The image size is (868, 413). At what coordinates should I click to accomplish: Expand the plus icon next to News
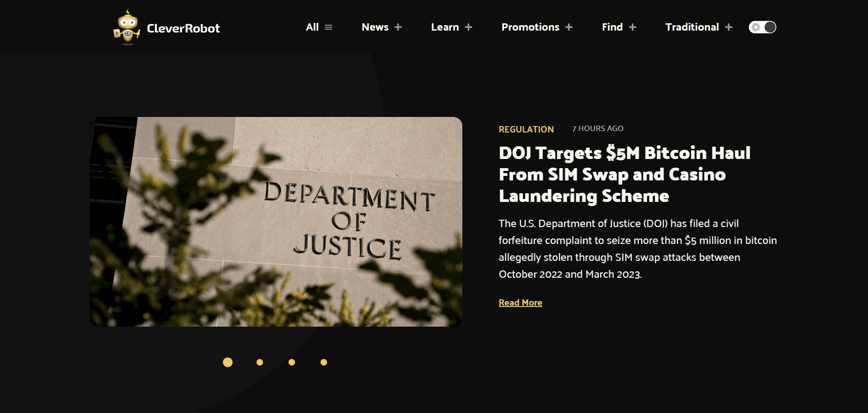point(398,27)
